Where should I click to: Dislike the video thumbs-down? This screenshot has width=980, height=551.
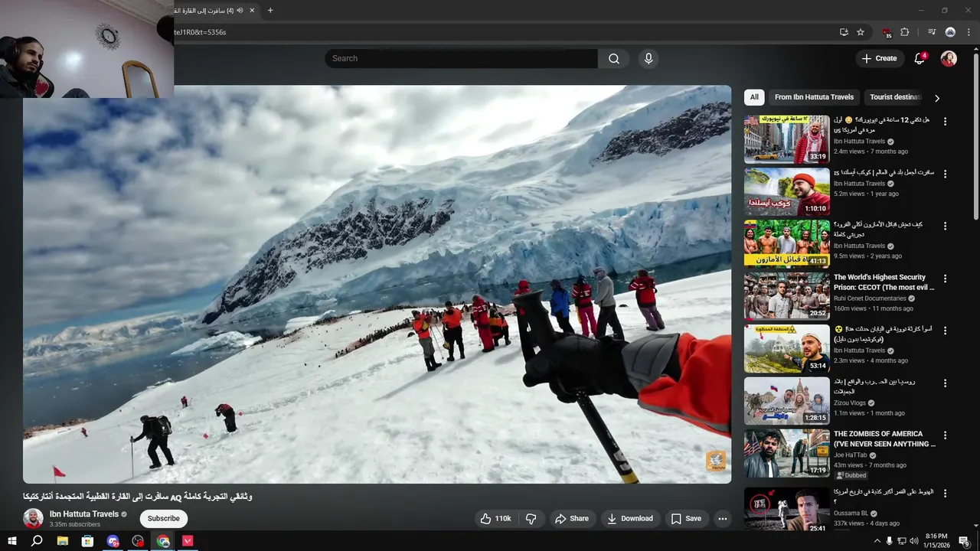[531, 519]
